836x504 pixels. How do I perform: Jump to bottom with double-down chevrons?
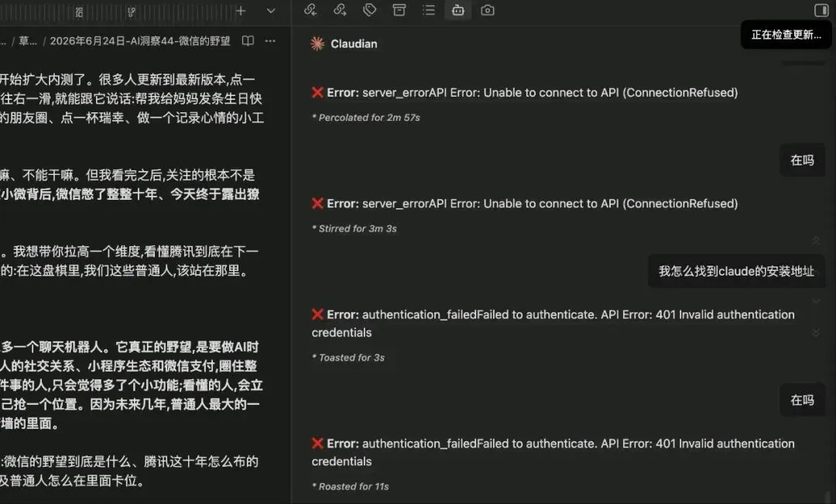[816, 333]
